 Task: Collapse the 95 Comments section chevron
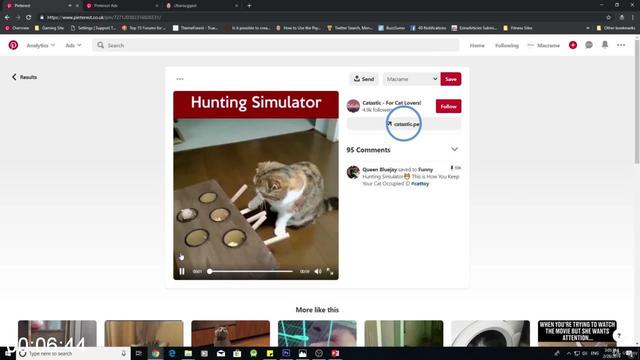[x=454, y=149]
